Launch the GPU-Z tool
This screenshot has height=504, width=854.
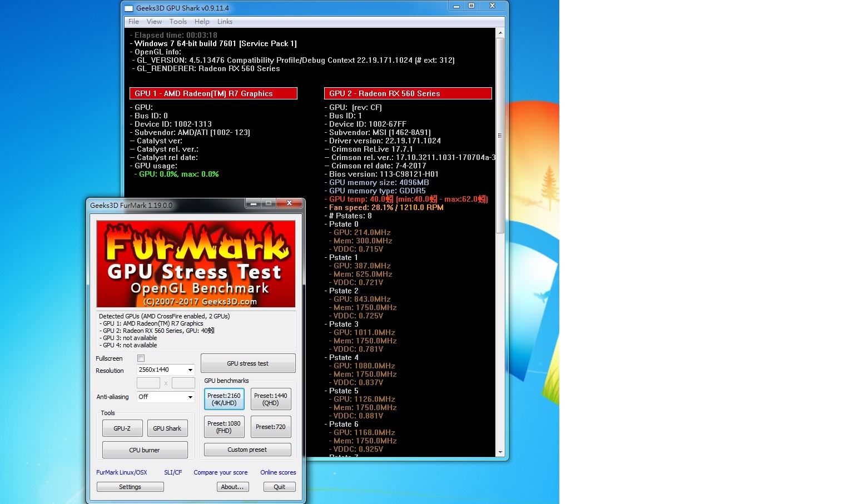click(x=122, y=428)
